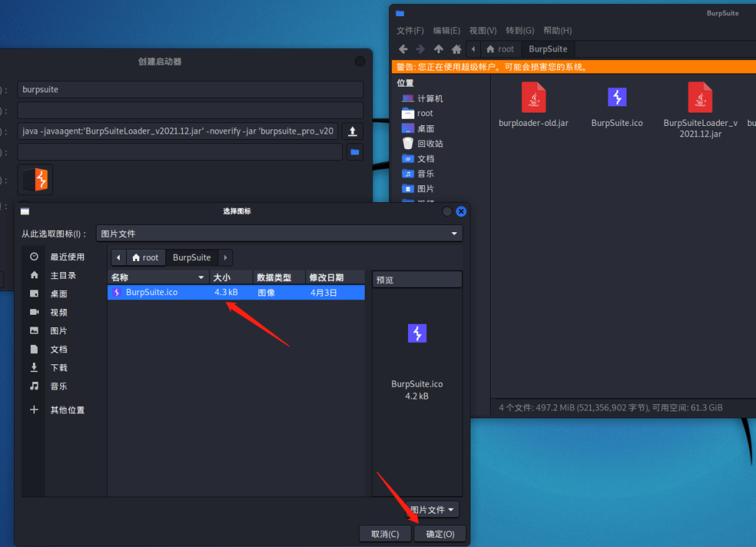Click the root path button in the icon chooser
The height and width of the screenshot is (547, 756).
click(x=146, y=257)
